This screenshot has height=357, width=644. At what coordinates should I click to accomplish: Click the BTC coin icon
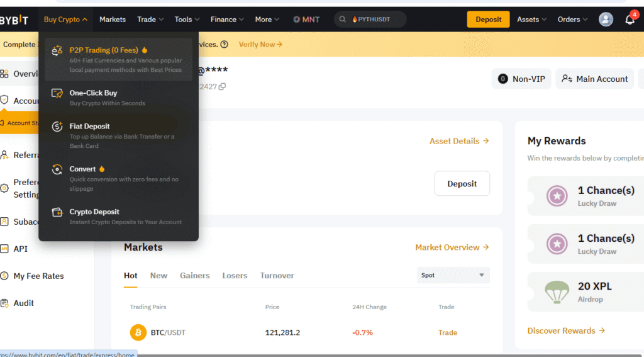[138, 332]
